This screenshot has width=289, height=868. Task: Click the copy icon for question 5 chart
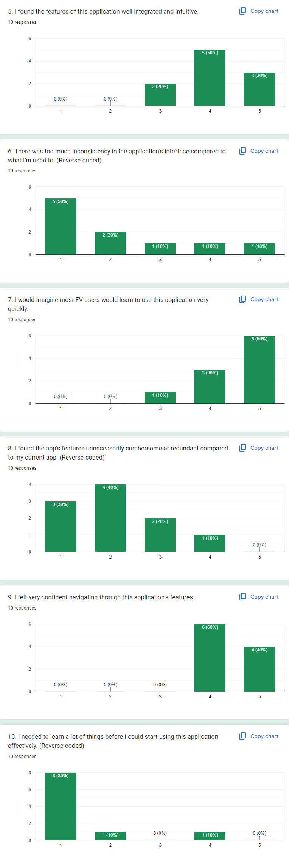[x=243, y=11]
